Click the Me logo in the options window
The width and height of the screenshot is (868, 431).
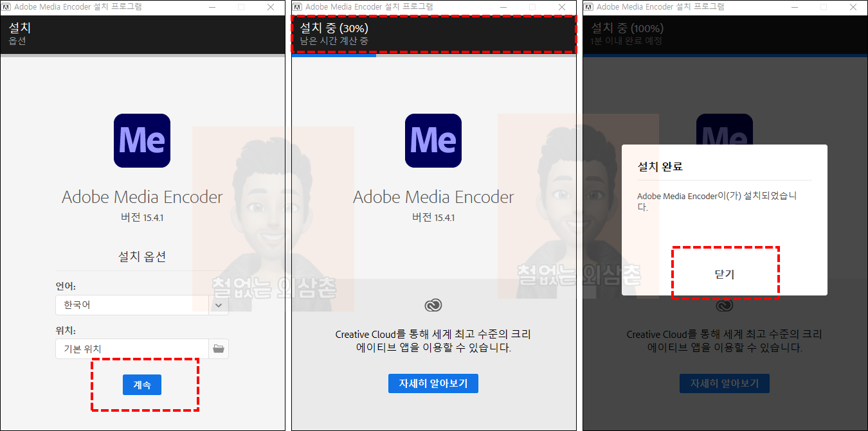[142, 141]
